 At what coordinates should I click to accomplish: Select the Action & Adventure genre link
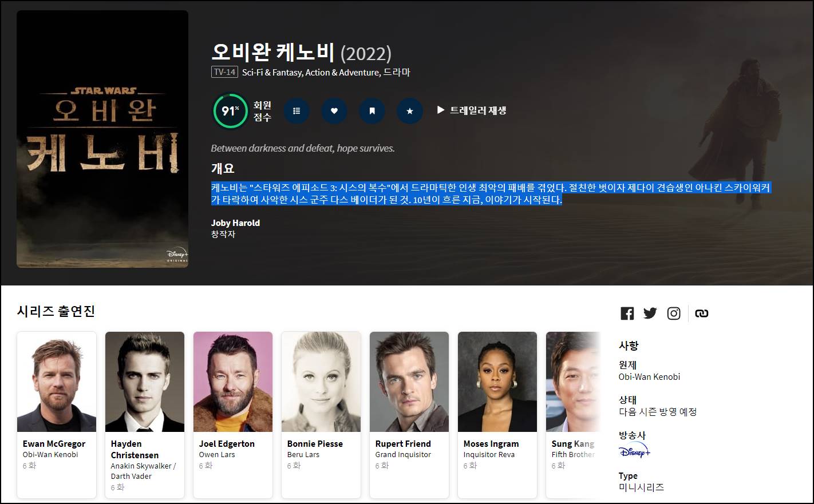[342, 72]
